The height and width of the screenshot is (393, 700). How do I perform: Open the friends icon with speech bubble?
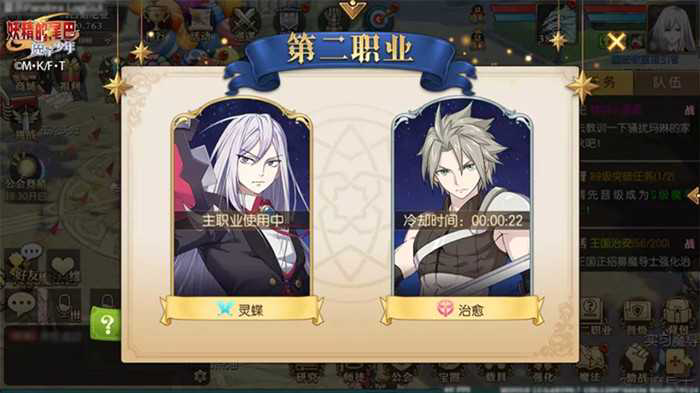(x=23, y=263)
